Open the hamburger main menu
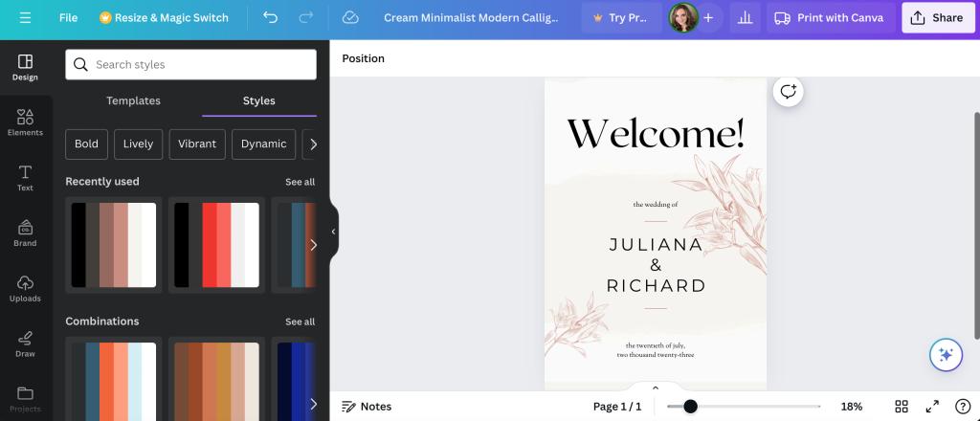Image resolution: width=980 pixels, height=421 pixels. point(25,17)
